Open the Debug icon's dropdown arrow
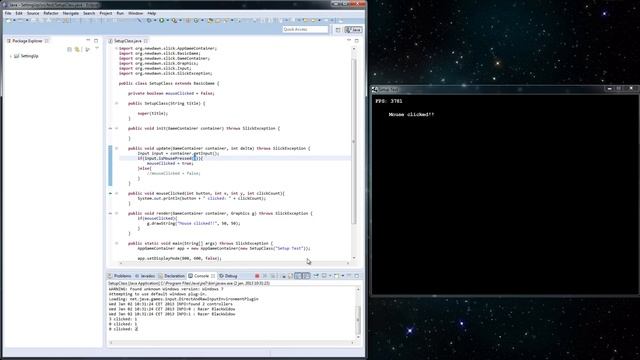Image resolution: width=640 pixels, height=360 pixels. (x=155, y=20)
